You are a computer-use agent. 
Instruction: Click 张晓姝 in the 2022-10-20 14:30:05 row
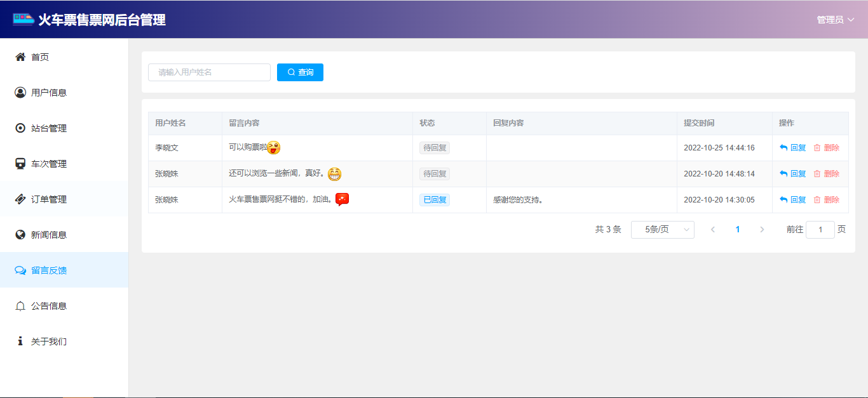[x=166, y=200]
